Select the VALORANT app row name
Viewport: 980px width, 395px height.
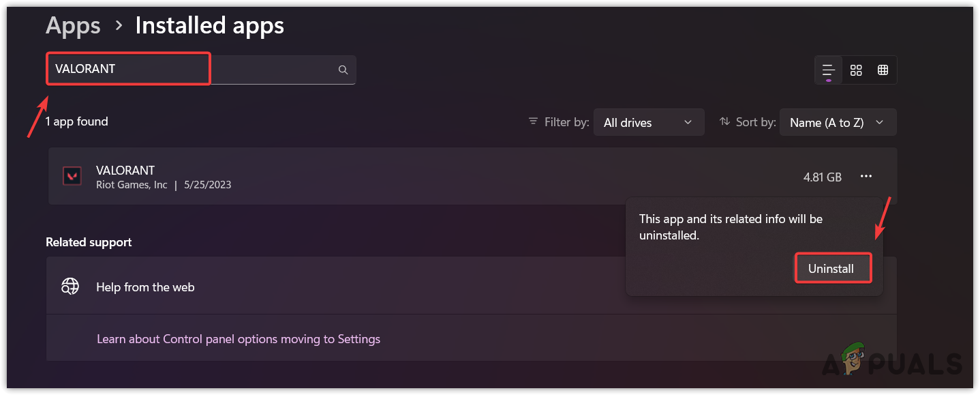pos(125,171)
